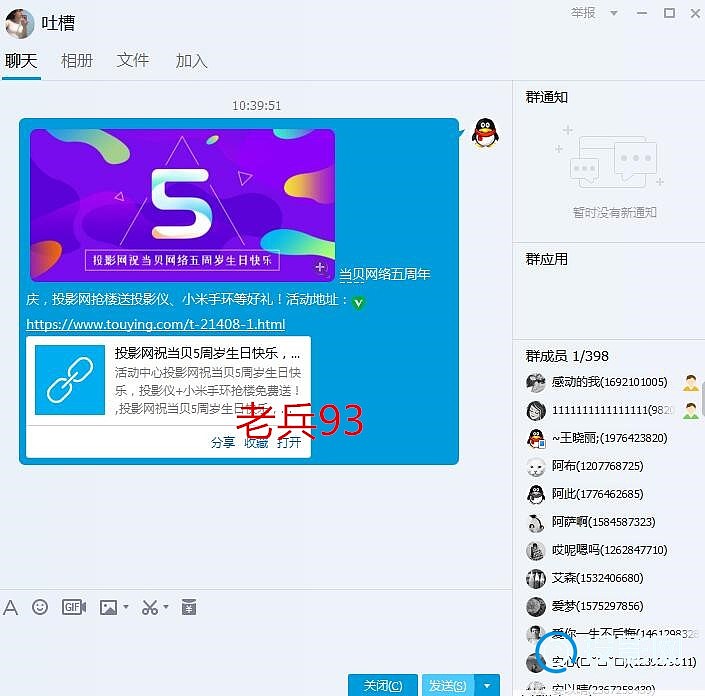
Task: Click the avatar of ~王晓丽;
Action: [x=536, y=438]
